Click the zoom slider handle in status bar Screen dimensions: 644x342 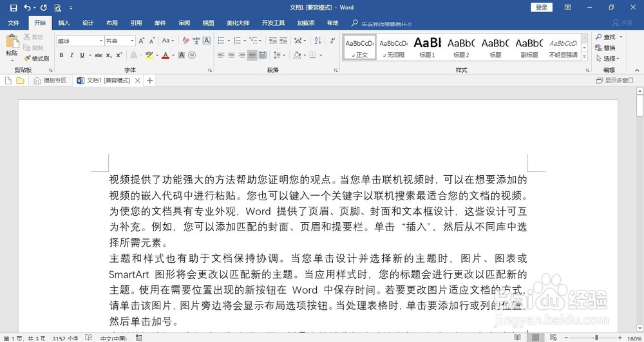coord(596,338)
